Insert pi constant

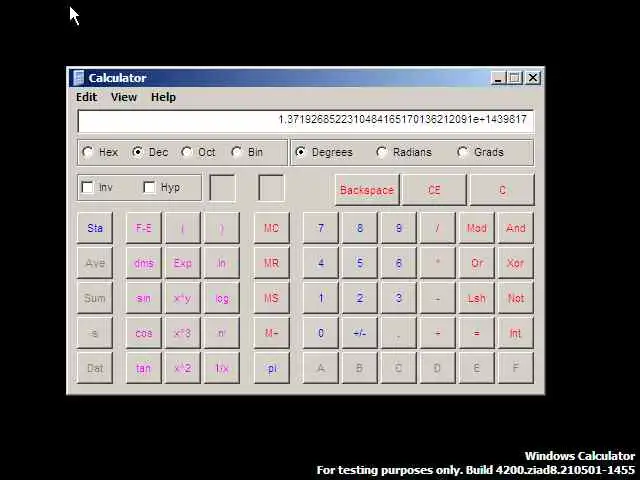coord(271,368)
